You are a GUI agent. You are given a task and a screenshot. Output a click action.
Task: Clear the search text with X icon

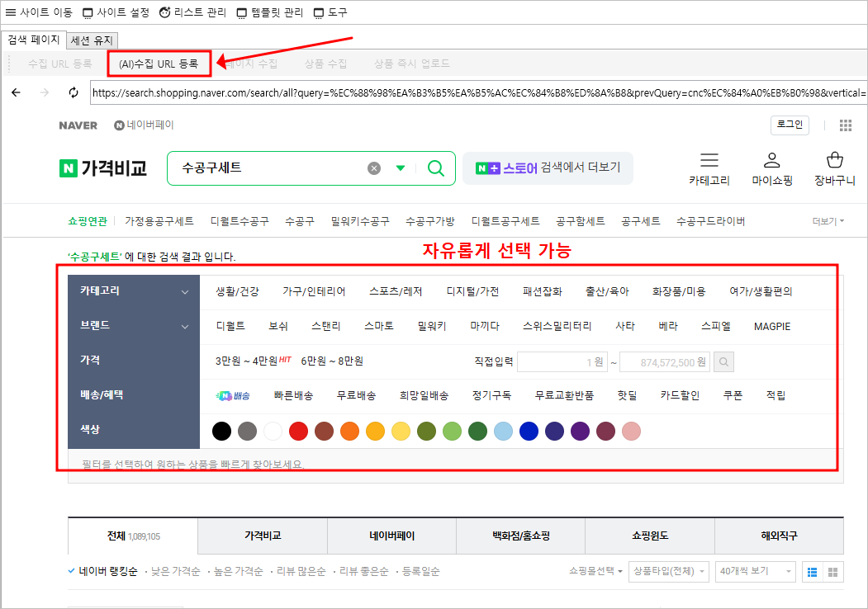[x=374, y=168]
